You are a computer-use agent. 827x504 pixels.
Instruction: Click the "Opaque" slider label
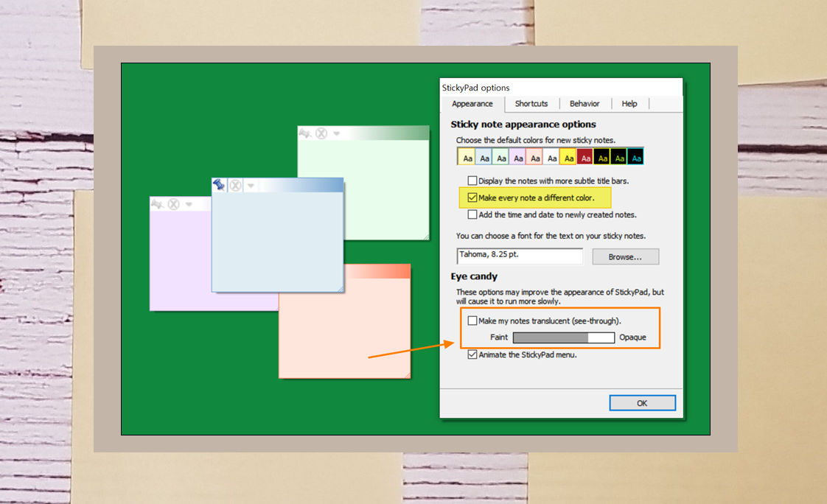click(x=632, y=337)
